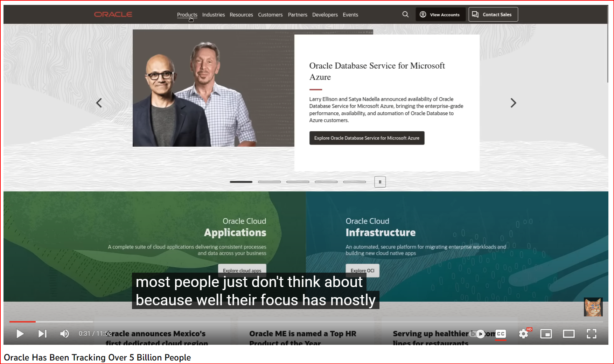Click the Oracle search magnifier icon
The height and width of the screenshot is (364, 614).
[405, 14]
